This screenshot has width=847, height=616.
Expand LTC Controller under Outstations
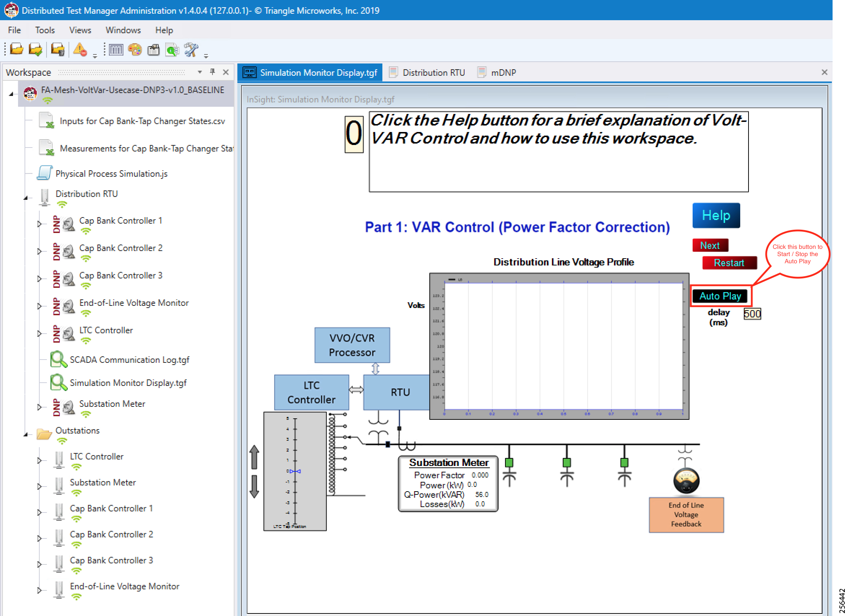click(39, 460)
